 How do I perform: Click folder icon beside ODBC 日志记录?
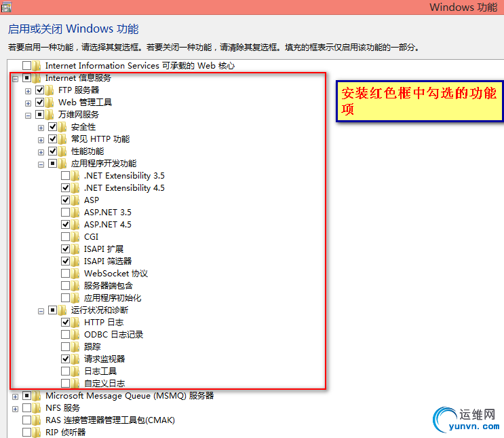click(75, 335)
